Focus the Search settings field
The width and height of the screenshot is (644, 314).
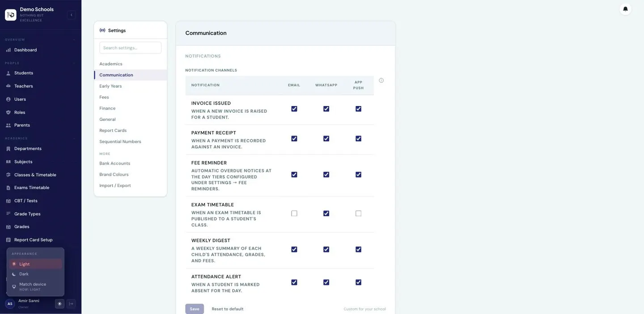[x=131, y=48]
